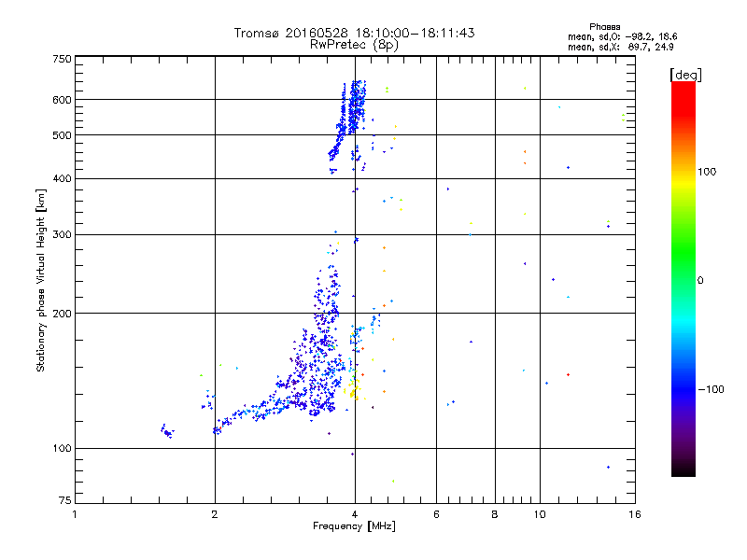Click the '100' colorbar tick label
The width and height of the screenshot is (747, 560).
707,172
